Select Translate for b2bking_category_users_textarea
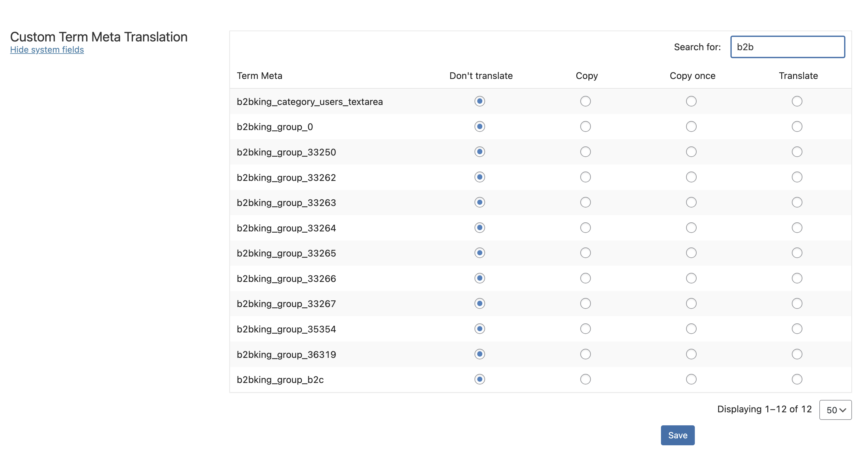The image size is (868, 458). (797, 101)
